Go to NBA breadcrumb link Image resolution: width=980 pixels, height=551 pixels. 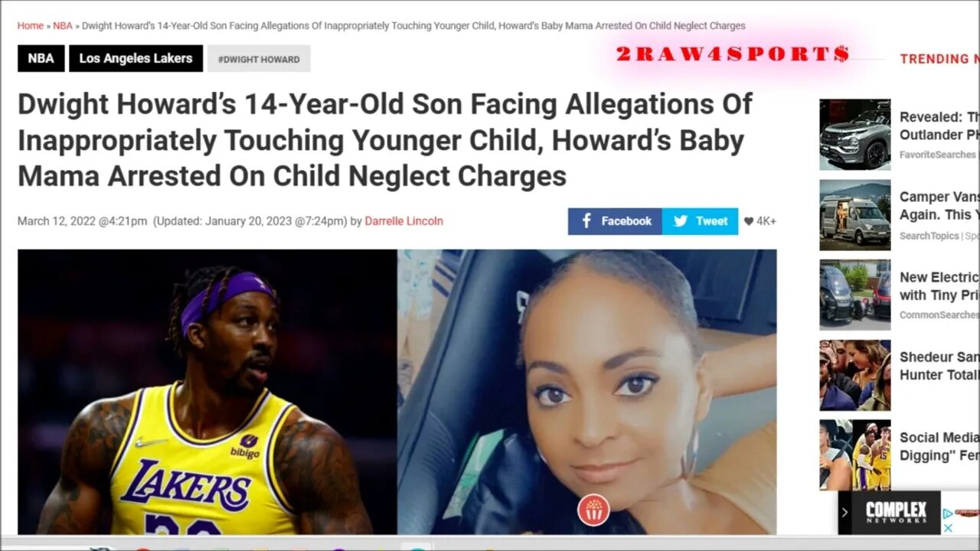point(63,25)
